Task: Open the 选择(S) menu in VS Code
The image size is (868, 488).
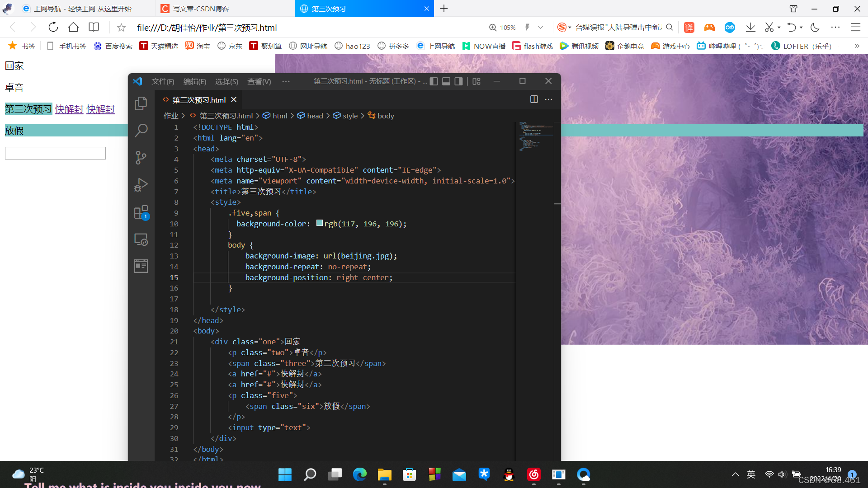Action: point(226,81)
